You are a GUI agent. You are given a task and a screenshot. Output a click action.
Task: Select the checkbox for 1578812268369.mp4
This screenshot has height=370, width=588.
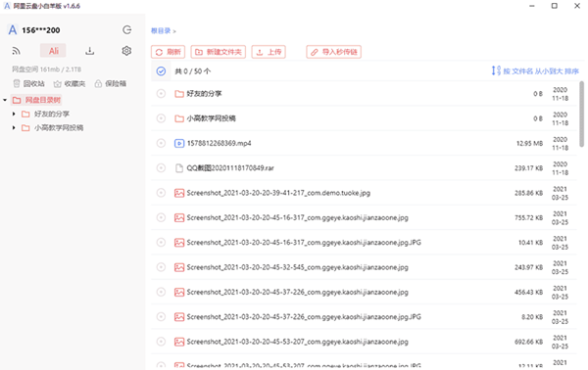click(161, 143)
